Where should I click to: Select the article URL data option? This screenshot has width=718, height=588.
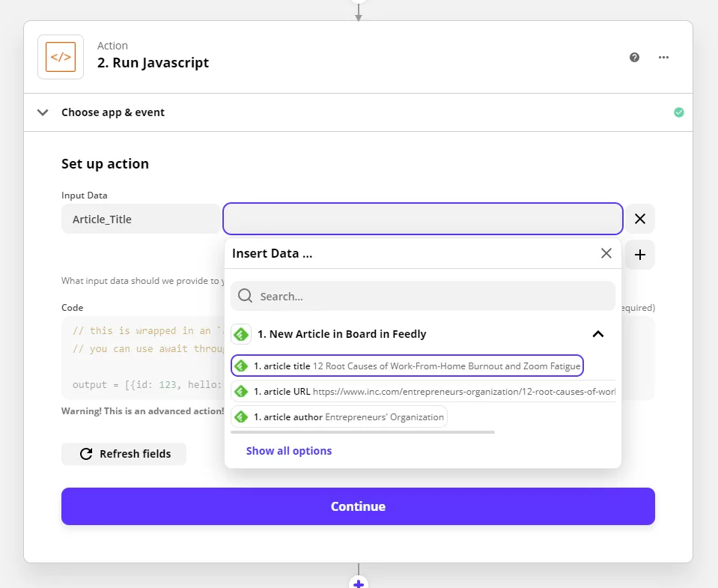[423, 392]
